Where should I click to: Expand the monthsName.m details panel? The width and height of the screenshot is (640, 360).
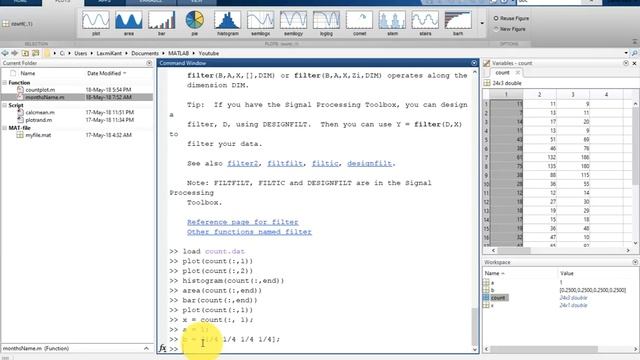146,348
